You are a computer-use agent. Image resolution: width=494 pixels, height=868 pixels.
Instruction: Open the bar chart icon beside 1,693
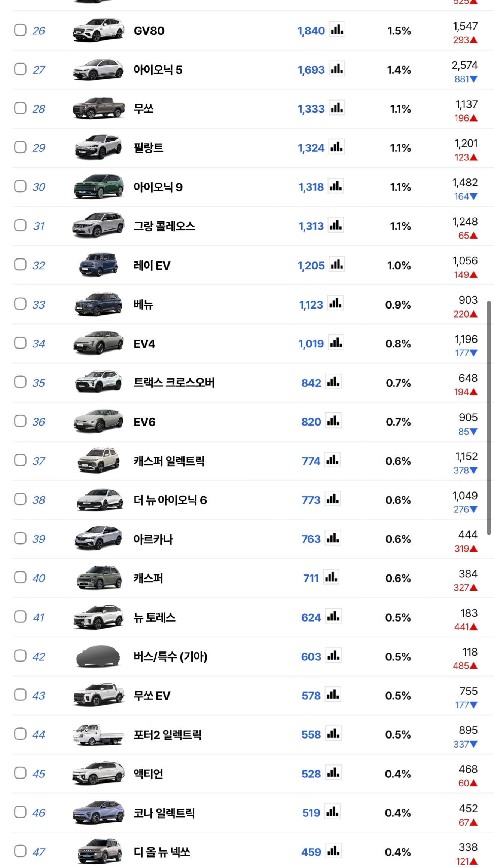(337, 69)
